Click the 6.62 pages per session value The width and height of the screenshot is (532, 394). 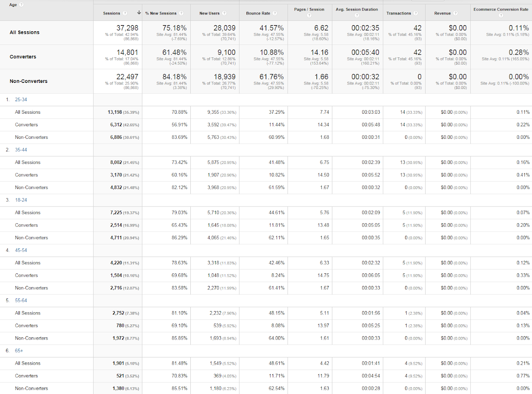[321, 28]
